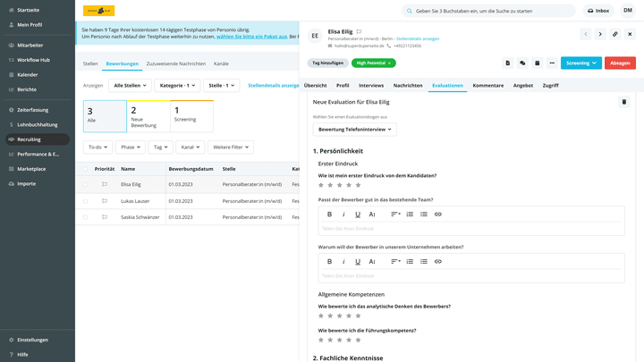Click the red Absagen button
Image resolution: width=644 pixels, height=362 pixels.
620,63
